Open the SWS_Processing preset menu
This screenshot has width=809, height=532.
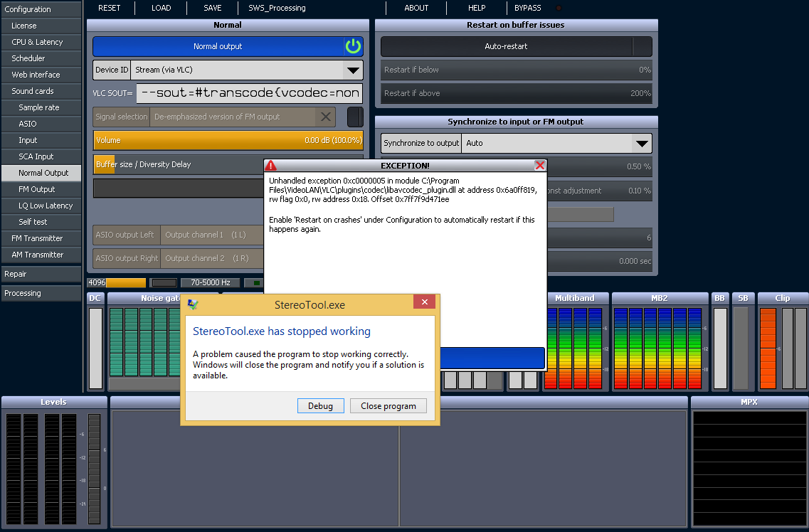click(x=277, y=9)
